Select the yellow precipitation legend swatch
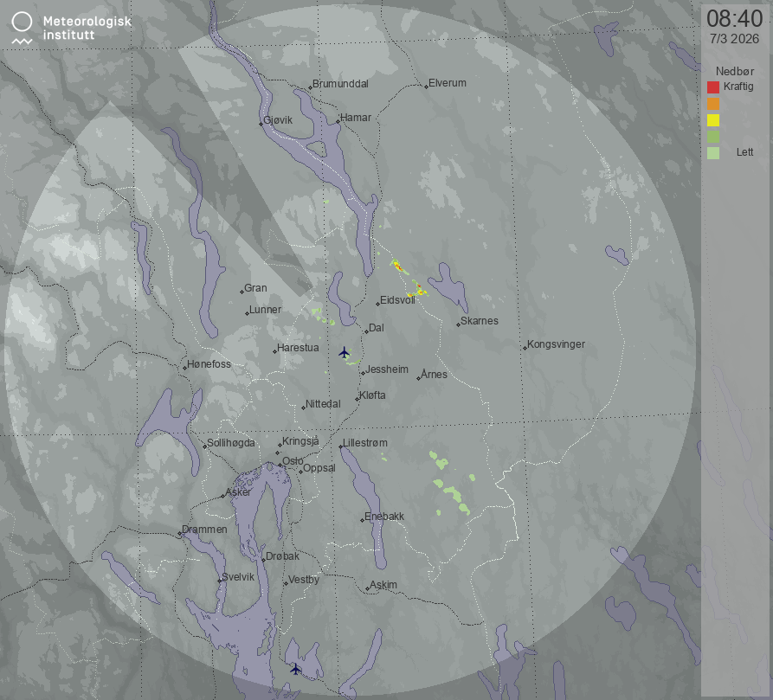The width and height of the screenshot is (773, 700). coord(713,120)
